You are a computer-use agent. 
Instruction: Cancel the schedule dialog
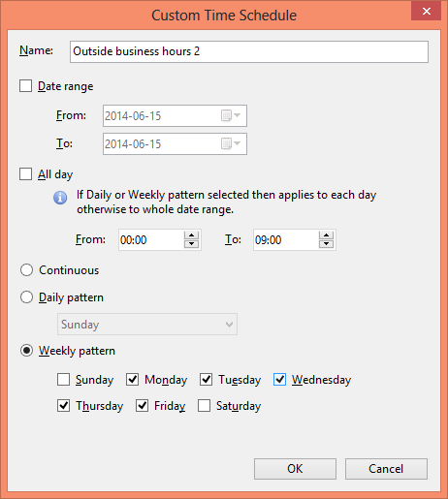tap(386, 469)
